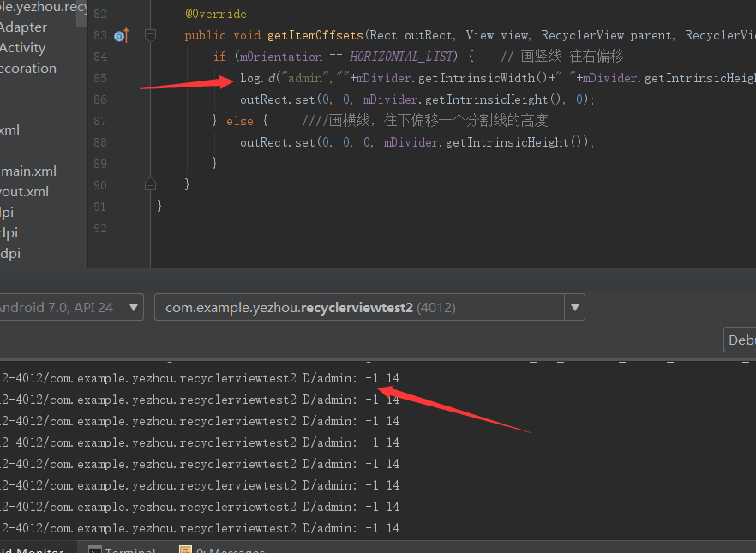
Task: Select the project tree file ending in yout.xml
Action: pyautogui.click(x=25, y=192)
